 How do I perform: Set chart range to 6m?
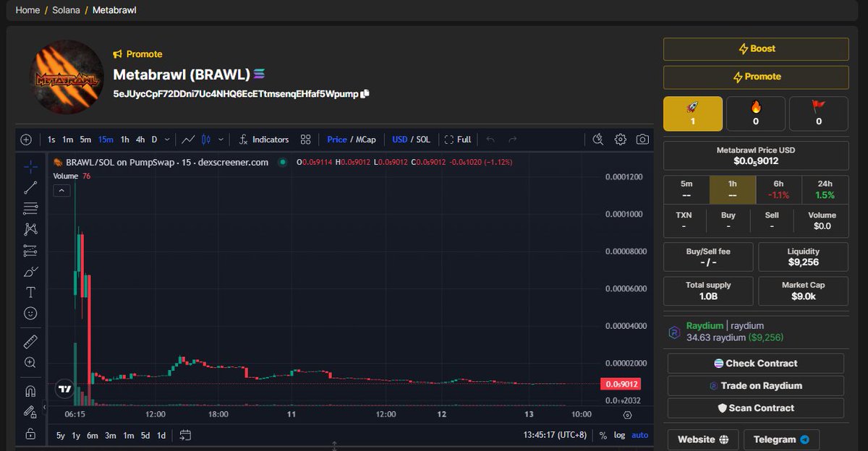pos(93,435)
